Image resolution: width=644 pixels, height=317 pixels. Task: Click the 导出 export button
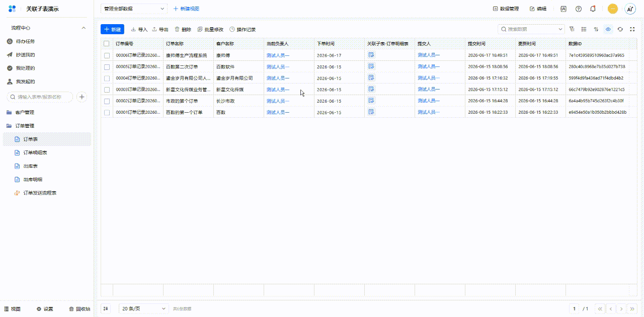tap(160, 29)
